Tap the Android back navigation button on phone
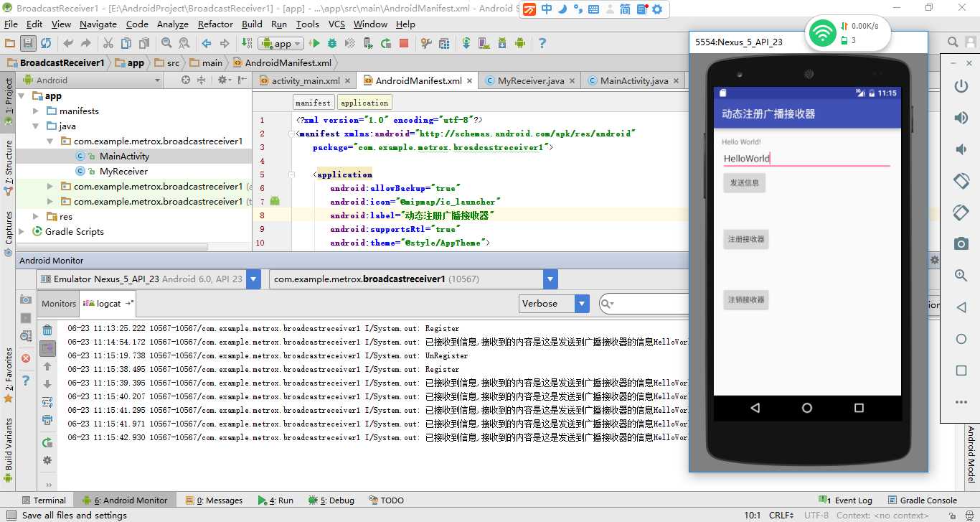 [755, 408]
